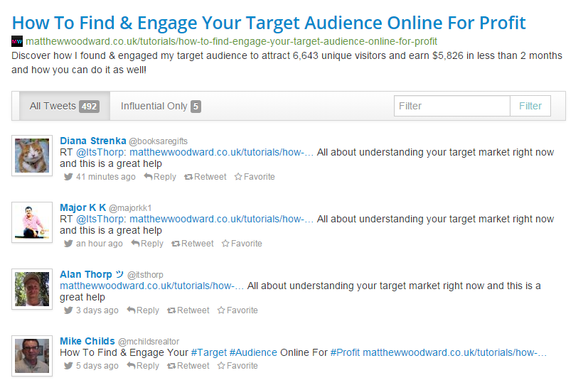This screenshot has width=588, height=390.
Task: Click the 5 count badge on Influential Only
Action: point(196,107)
